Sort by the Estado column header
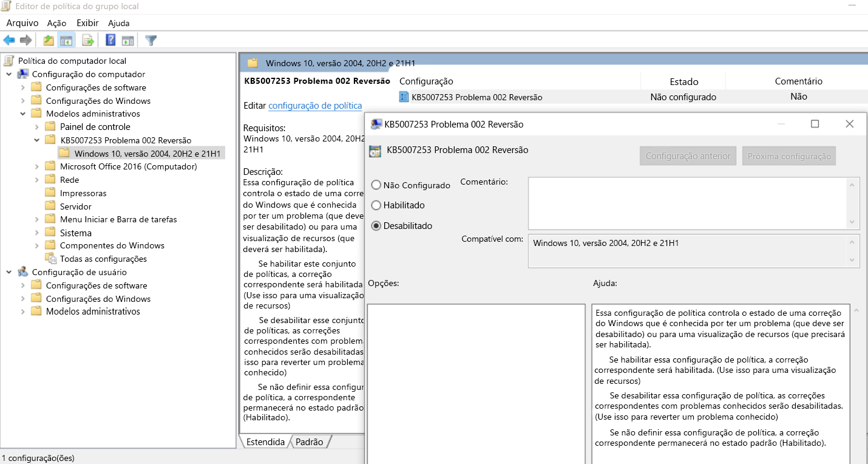This screenshot has width=868, height=464. 683,81
